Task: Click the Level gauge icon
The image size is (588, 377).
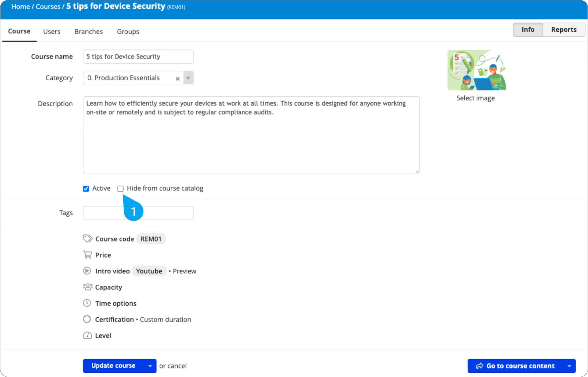Action: click(87, 335)
